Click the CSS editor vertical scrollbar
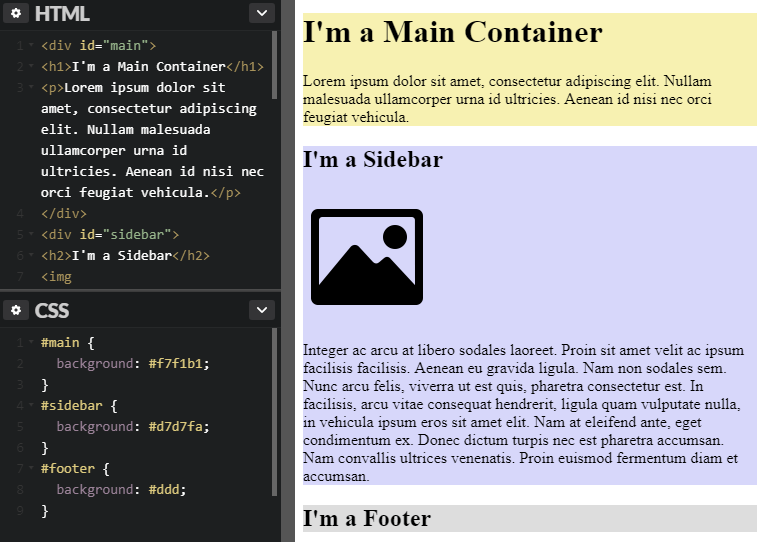This screenshot has height=542, width=762. coord(275,412)
